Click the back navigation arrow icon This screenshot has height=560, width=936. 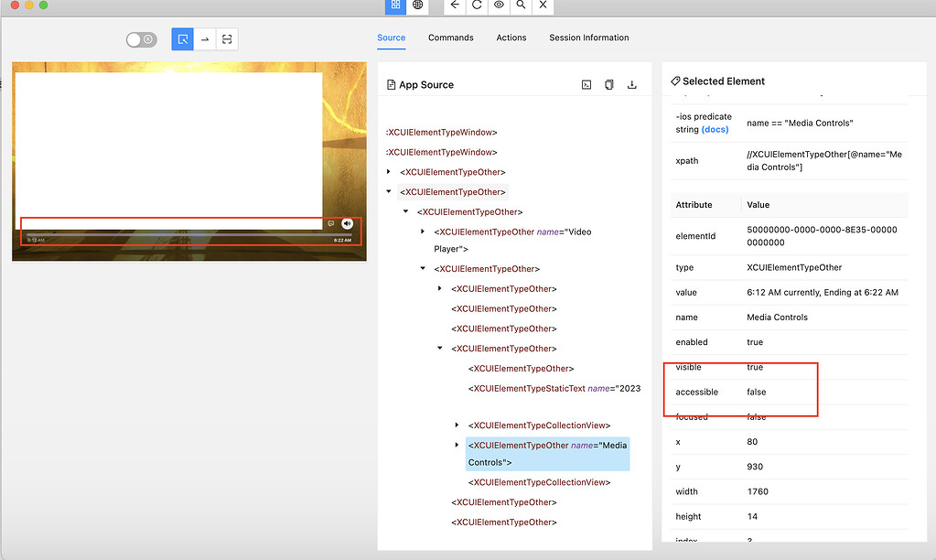tap(454, 6)
